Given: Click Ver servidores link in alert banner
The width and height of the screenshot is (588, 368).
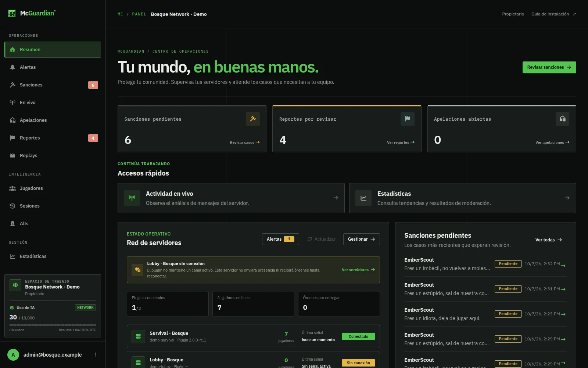Looking at the screenshot, I should point(358,270).
